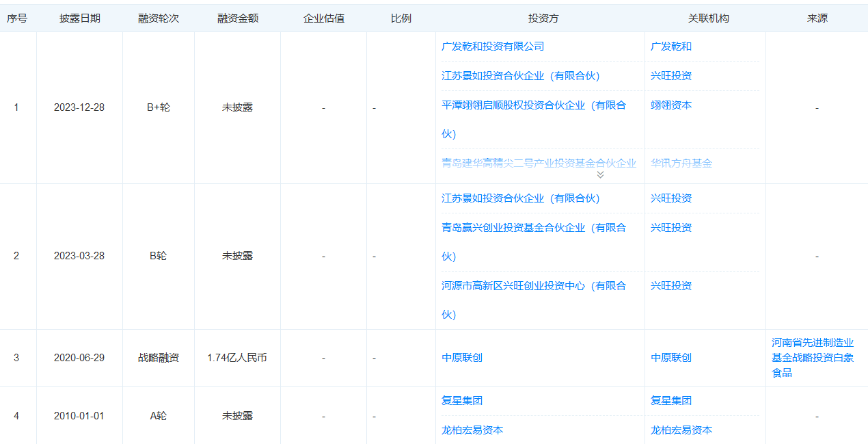Open 江苏景如投资合伙企业 investor in the B轮 row

520,198
